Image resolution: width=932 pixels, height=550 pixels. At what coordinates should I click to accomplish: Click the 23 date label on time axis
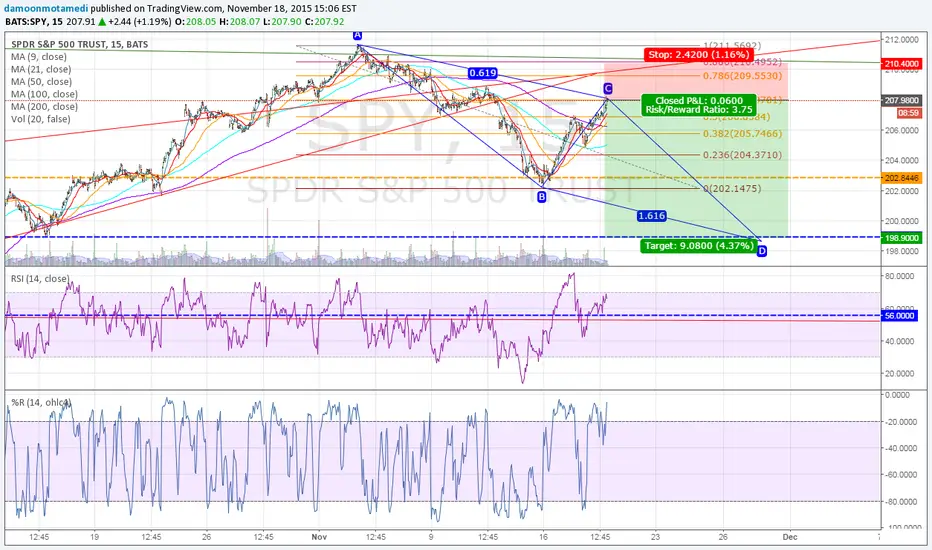[x=655, y=537]
